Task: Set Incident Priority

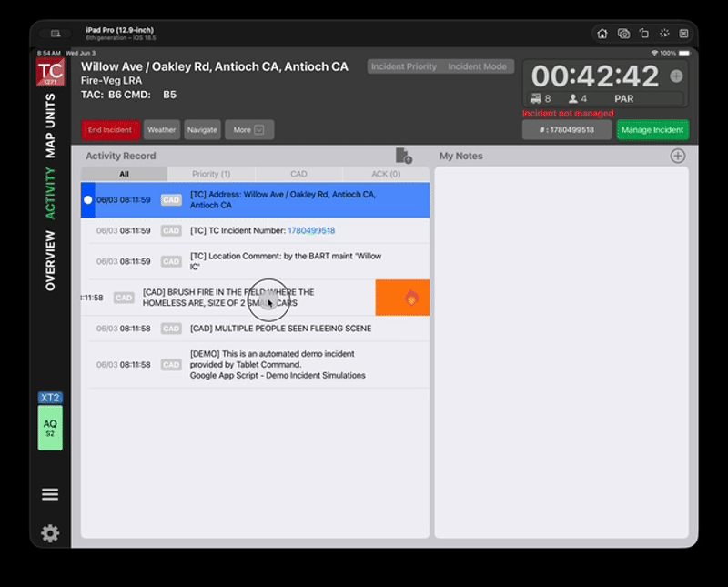Action: pyautogui.click(x=404, y=66)
